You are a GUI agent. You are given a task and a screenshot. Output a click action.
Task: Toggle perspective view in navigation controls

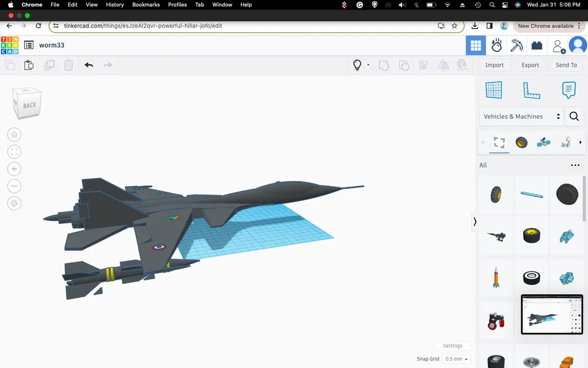(14, 203)
